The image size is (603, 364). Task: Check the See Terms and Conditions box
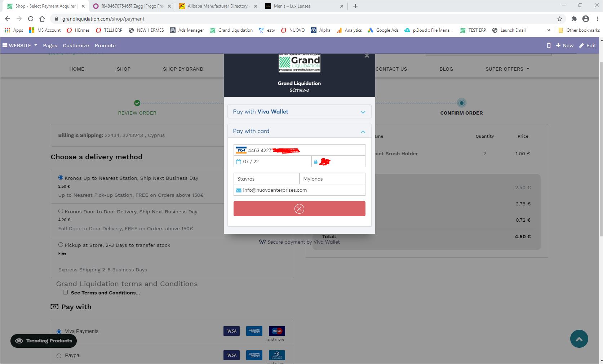65,292
